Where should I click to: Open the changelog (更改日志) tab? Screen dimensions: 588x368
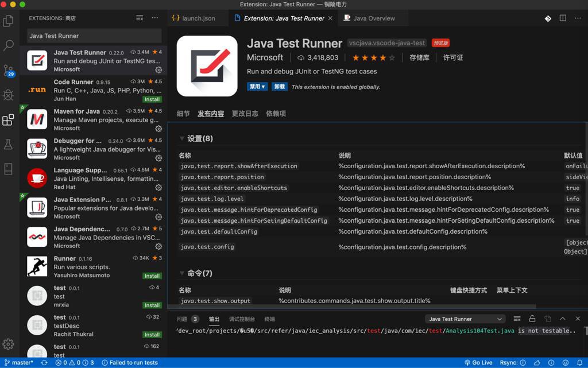point(245,114)
